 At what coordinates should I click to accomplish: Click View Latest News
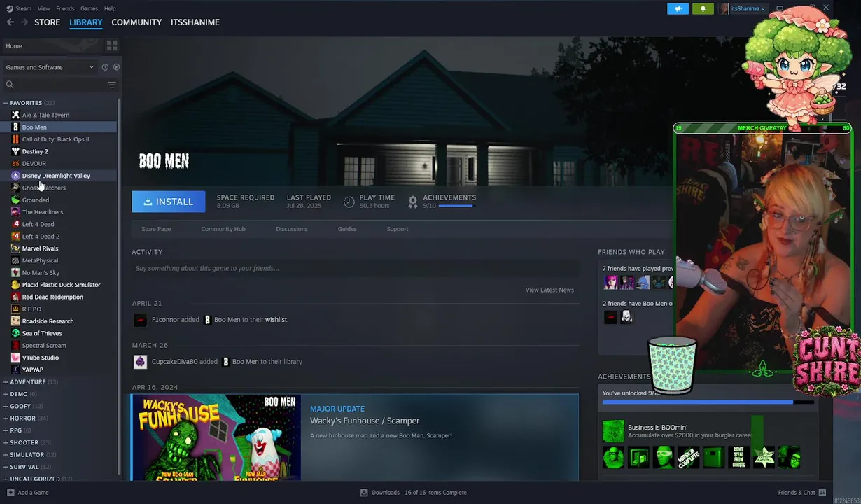click(x=549, y=290)
